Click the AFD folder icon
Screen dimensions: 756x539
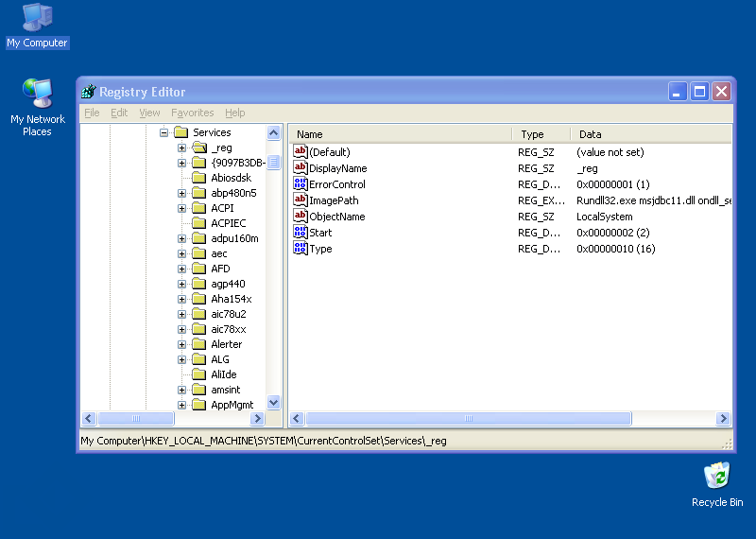click(x=199, y=269)
